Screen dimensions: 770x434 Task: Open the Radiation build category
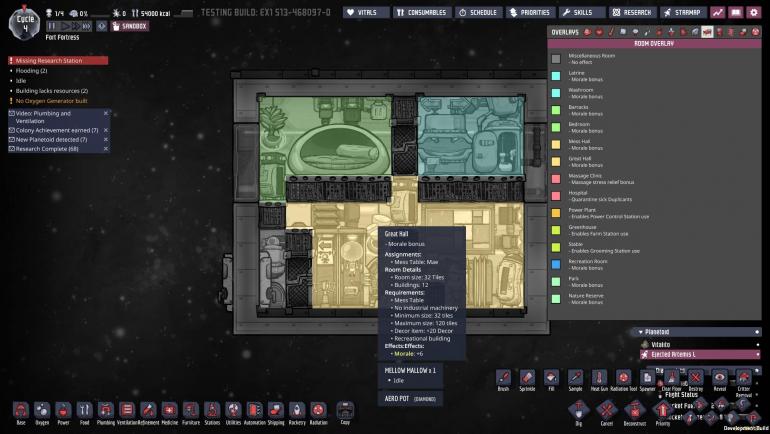click(x=318, y=412)
